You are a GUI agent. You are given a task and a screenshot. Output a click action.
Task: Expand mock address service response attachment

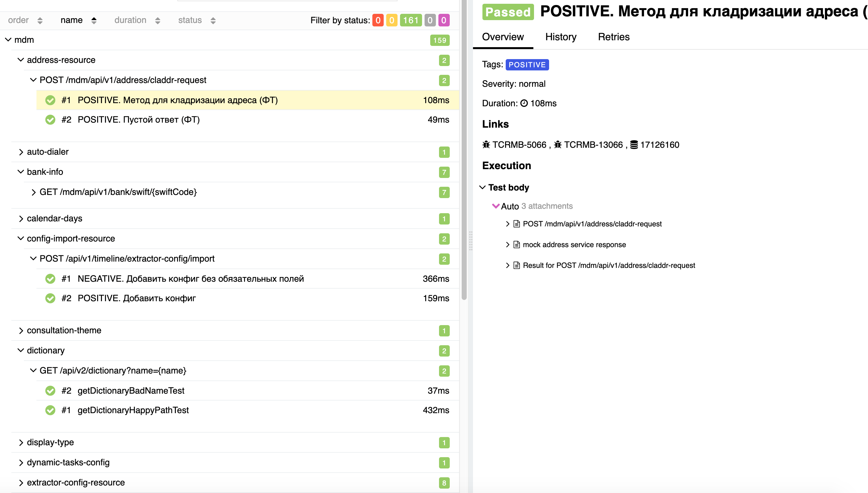[x=508, y=244]
